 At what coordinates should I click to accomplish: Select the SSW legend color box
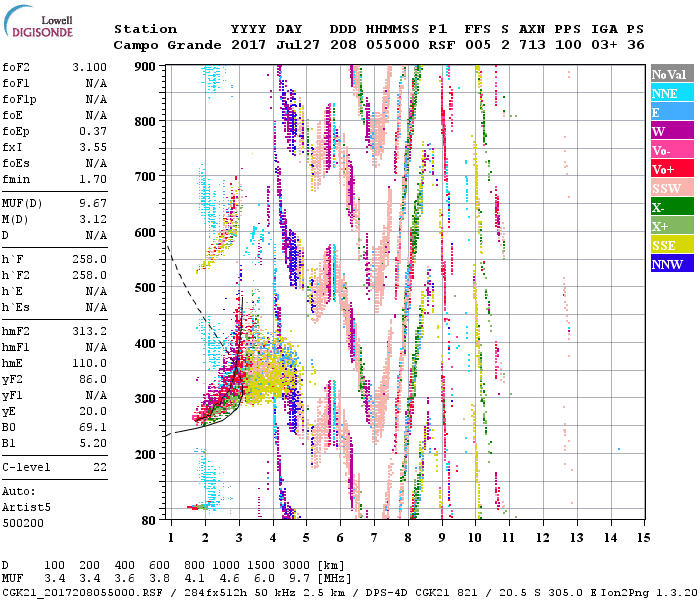(x=671, y=188)
